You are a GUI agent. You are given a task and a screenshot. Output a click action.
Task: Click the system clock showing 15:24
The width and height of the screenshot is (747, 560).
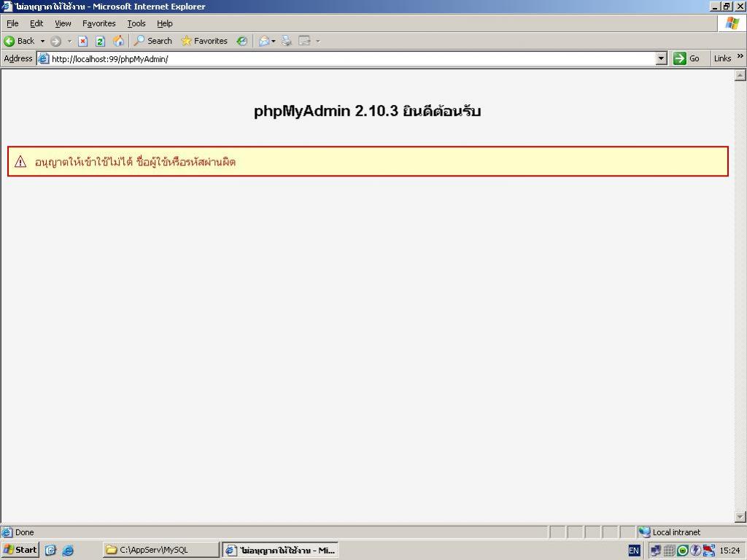(729, 551)
